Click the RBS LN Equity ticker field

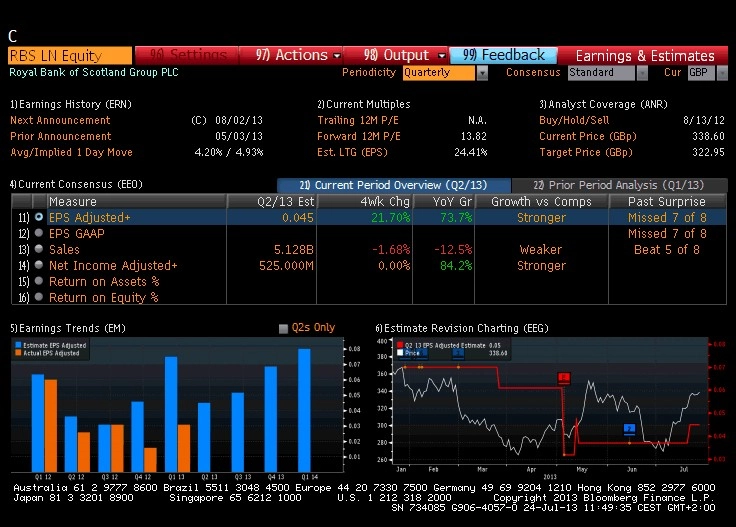pyautogui.click(x=70, y=55)
